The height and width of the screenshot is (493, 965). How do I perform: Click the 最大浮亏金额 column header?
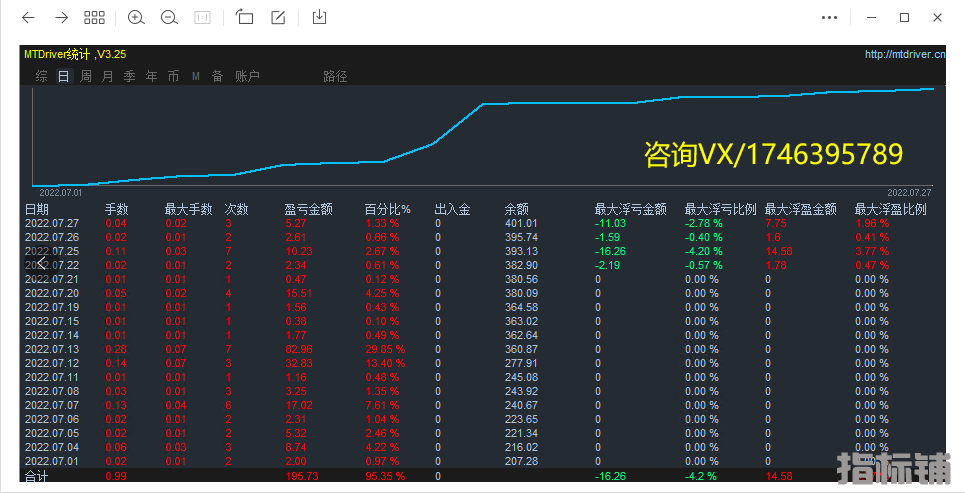point(631,209)
